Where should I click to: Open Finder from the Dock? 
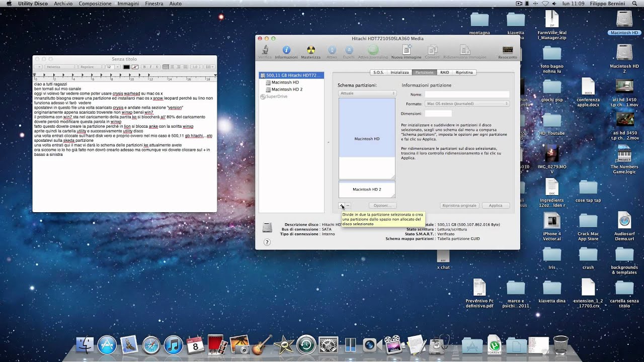[x=85, y=345]
